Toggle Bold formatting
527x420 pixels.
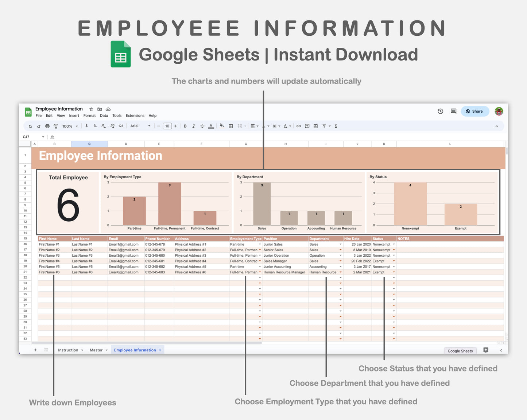[185, 126]
